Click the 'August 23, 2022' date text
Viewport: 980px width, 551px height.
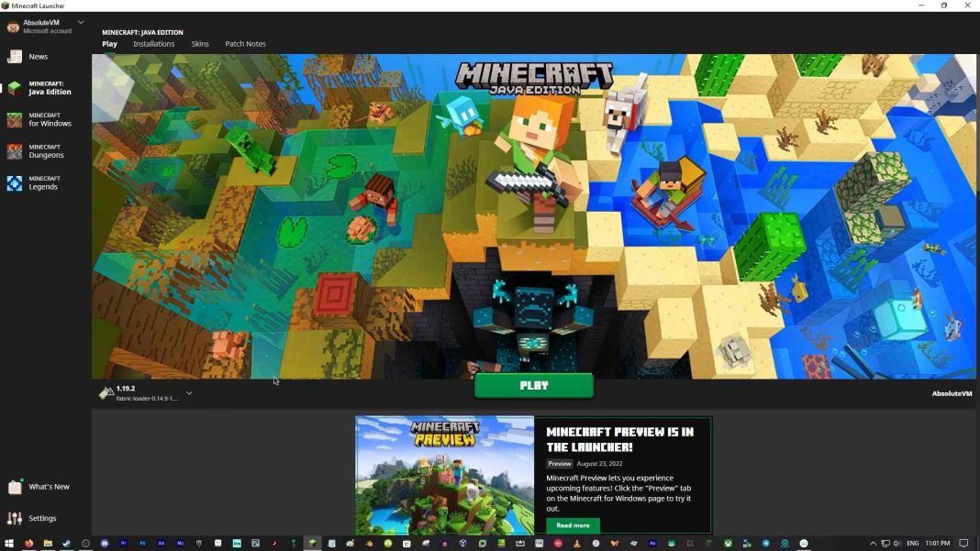(x=599, y=464)
